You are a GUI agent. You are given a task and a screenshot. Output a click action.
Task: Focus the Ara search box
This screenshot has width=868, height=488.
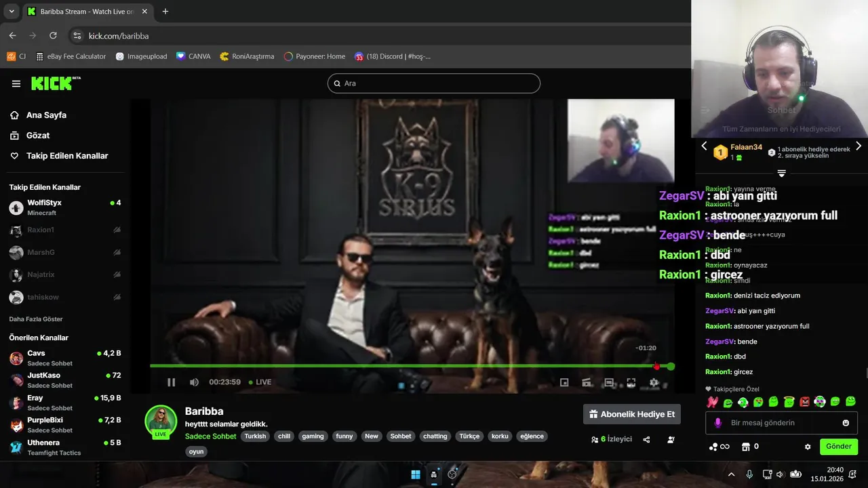[434, 83]
